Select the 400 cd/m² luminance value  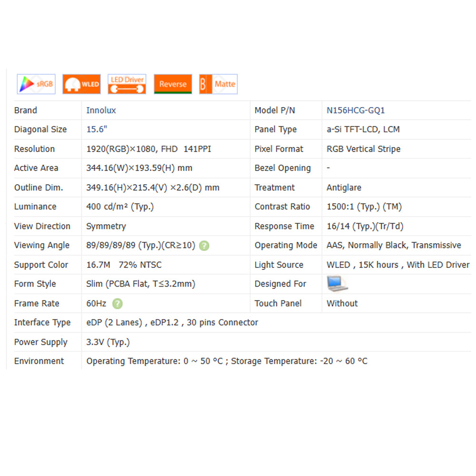[120, 207]
